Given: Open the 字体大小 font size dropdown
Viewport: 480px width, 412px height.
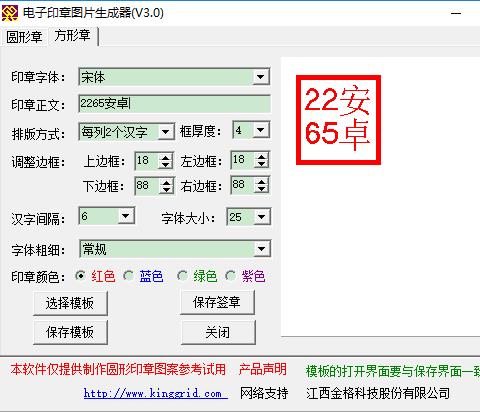Looking at the screenshot, I should tap(261, 217).
